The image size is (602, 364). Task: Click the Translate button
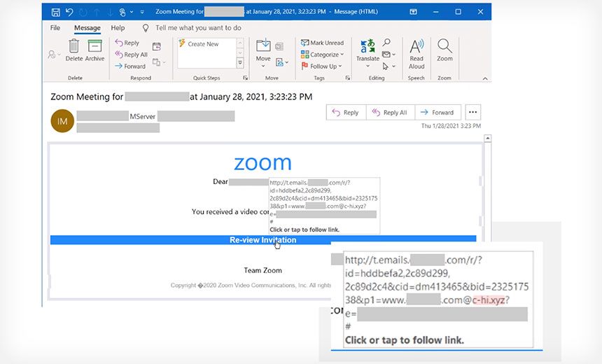point(367,53)
